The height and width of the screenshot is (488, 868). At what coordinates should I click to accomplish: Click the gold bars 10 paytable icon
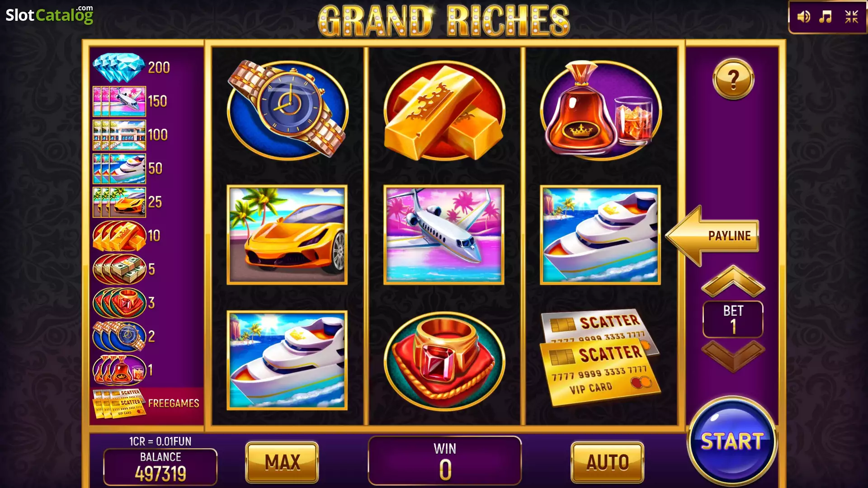coord(120,235)
